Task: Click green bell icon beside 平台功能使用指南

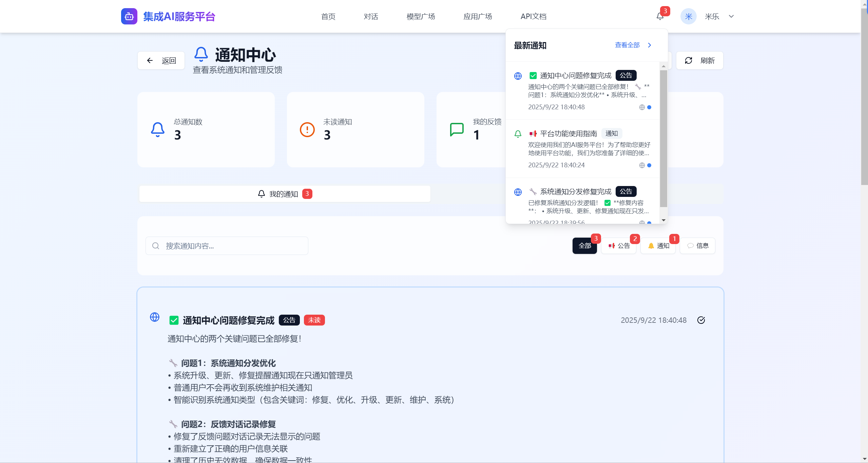Action: tap(518, 134)
